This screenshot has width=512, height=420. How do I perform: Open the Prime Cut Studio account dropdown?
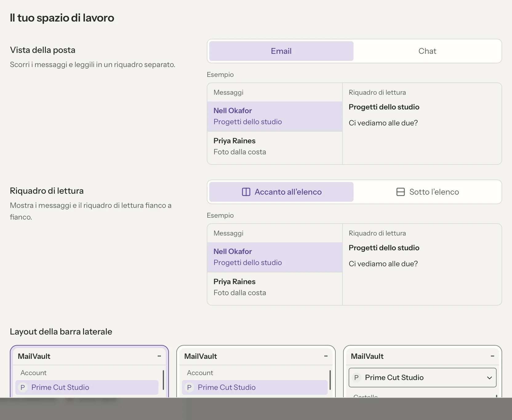(422, 378)
